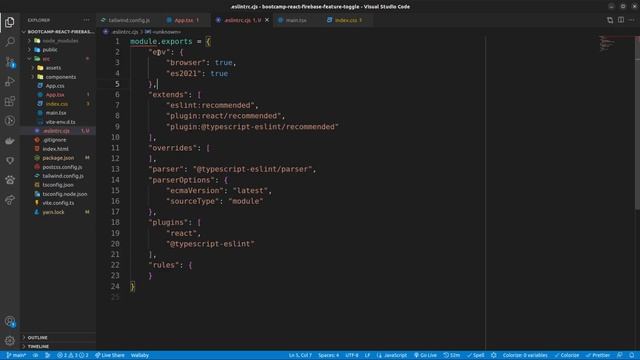Open the Run and Debug view
The height and width of the screenshot is (360, 640).
click(10, 81)
